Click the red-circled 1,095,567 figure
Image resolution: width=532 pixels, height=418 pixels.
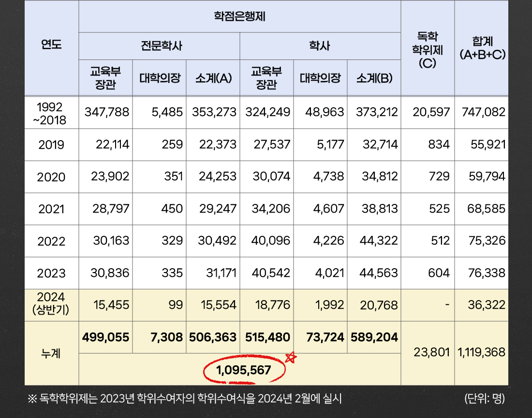[244, 370]
